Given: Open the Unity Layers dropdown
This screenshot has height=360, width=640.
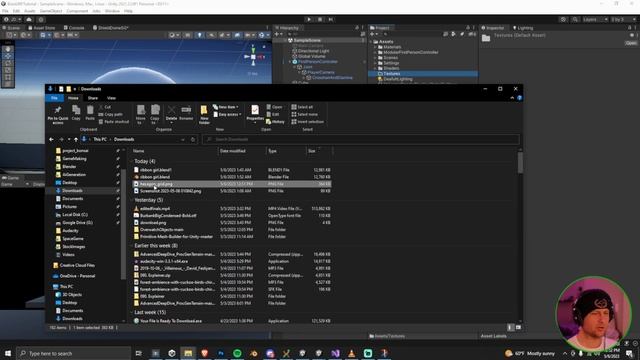Looking at the screenshot, I should (595, 19).
